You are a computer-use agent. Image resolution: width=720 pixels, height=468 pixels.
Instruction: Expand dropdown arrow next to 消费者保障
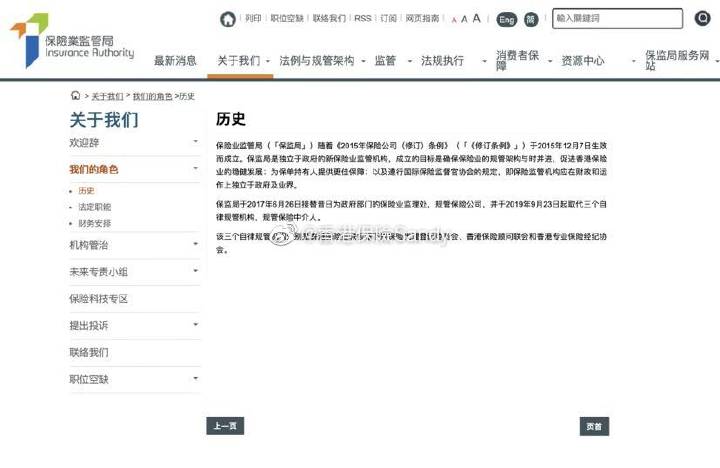(550, 61)
